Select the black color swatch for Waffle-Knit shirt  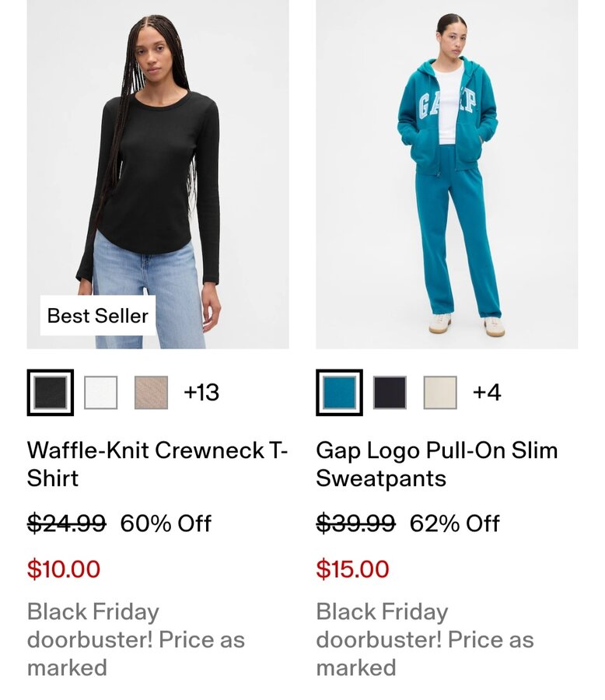tap(51, 392)
